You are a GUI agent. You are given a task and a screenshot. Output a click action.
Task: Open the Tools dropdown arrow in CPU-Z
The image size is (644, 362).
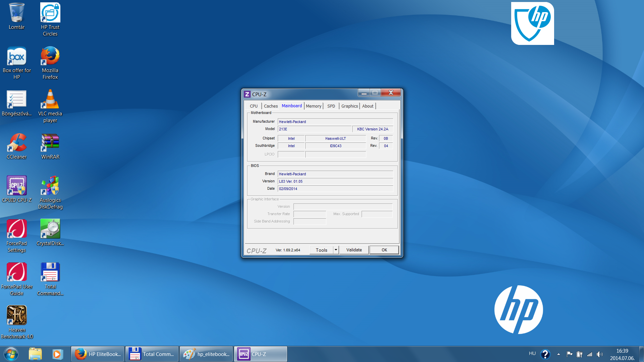coord(335,250)
